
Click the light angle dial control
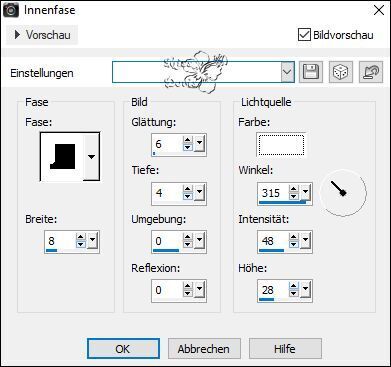click(343, 192)
